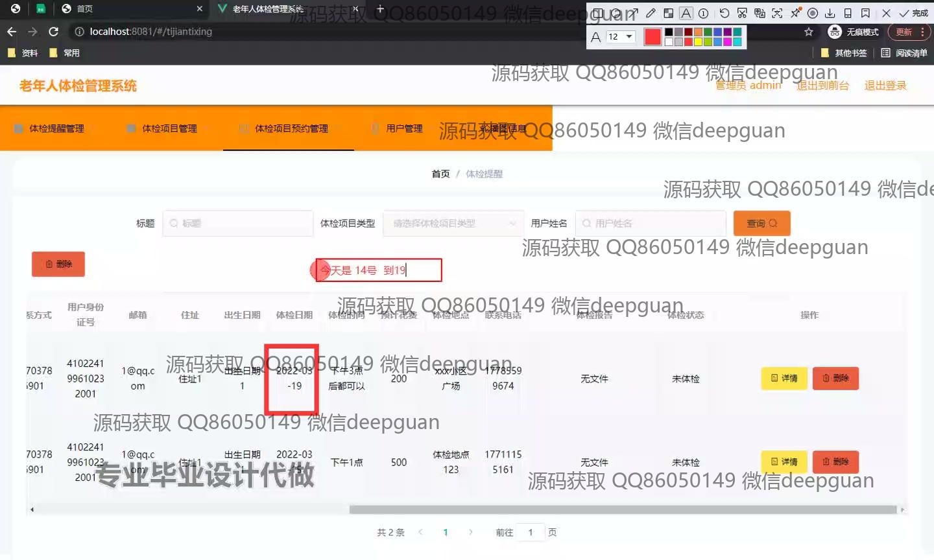Expand the 体检项目类型 select dropdown
The image size is (934, 560).
[x=453, y=224]
